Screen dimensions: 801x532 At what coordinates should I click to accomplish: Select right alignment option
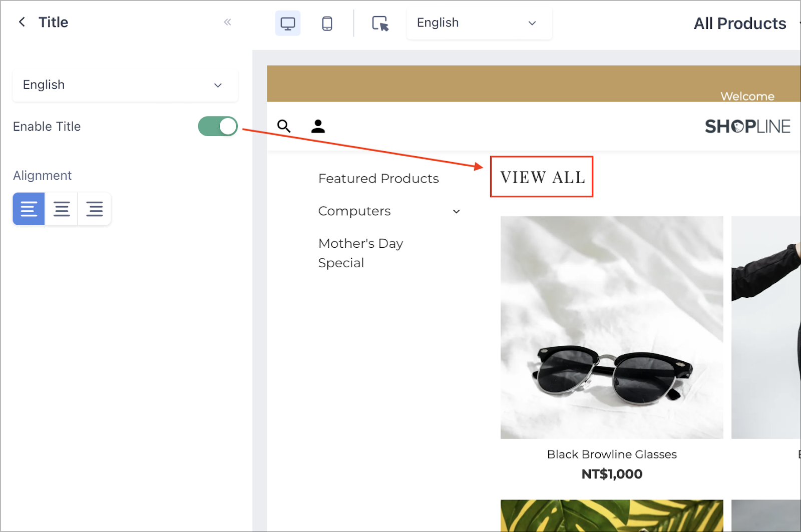[x=95, y=209]
